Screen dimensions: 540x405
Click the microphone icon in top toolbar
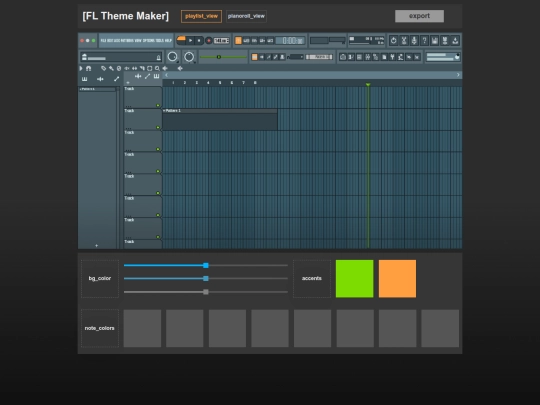[x=414, y=41]
